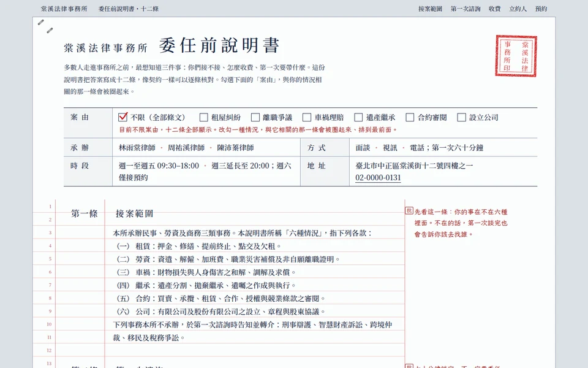
Task: Click the 棠溪法律事務所 brand in header bar
Action: click(64, 9)
